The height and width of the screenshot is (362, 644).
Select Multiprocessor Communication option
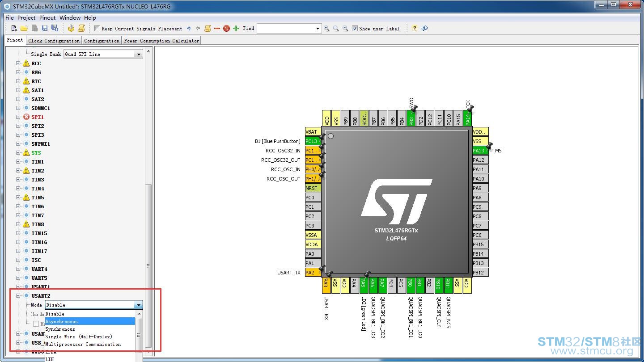[90, 344]
